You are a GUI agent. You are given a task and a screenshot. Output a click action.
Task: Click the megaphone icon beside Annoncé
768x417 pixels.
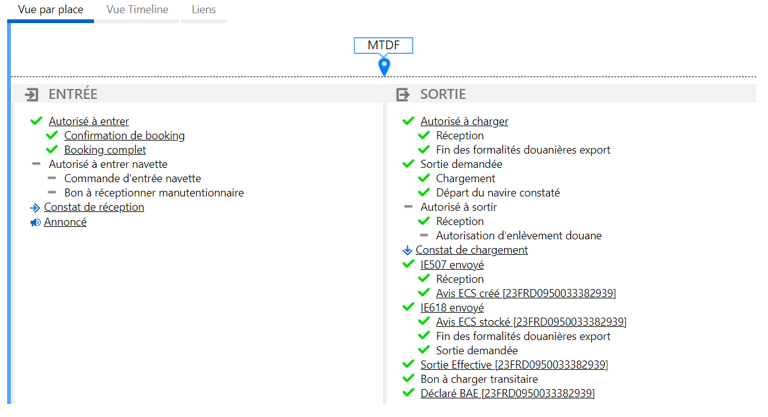pyautogui.click(x=35, y=222)
